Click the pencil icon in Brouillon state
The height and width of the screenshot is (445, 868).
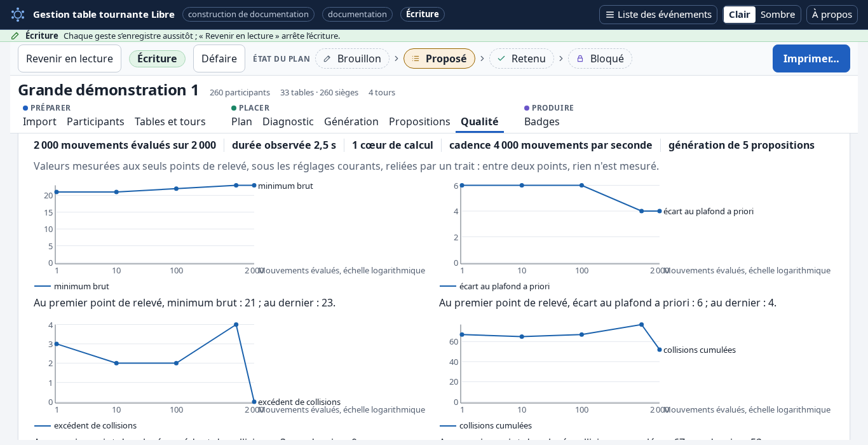(x=327, y=58)
